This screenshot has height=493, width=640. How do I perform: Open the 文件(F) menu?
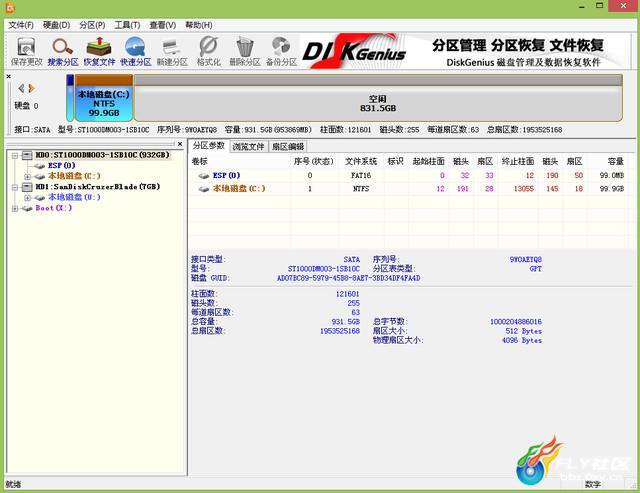(x=21, y=25)
